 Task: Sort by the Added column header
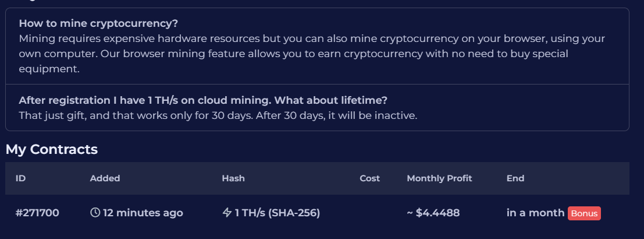105,178
